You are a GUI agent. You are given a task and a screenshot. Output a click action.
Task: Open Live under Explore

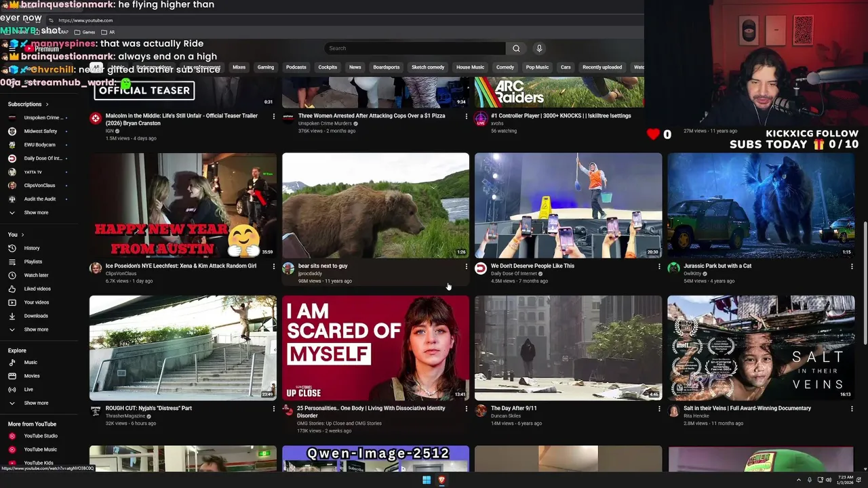(28, 390)
